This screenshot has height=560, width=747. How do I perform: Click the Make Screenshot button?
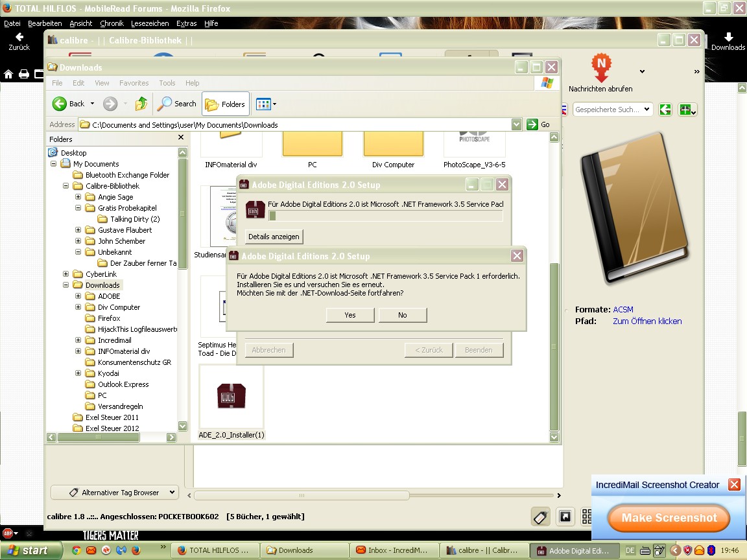point(669,518)
